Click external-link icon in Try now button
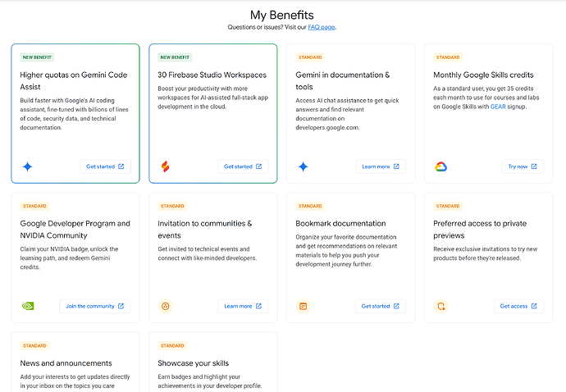This screenshot has width=566, height=392. [534, 166]
